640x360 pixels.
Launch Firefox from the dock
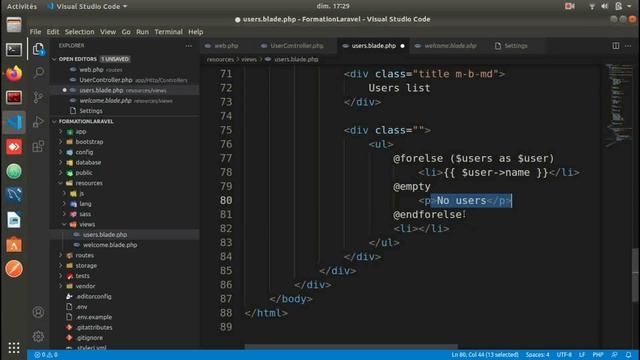(14, 74)
